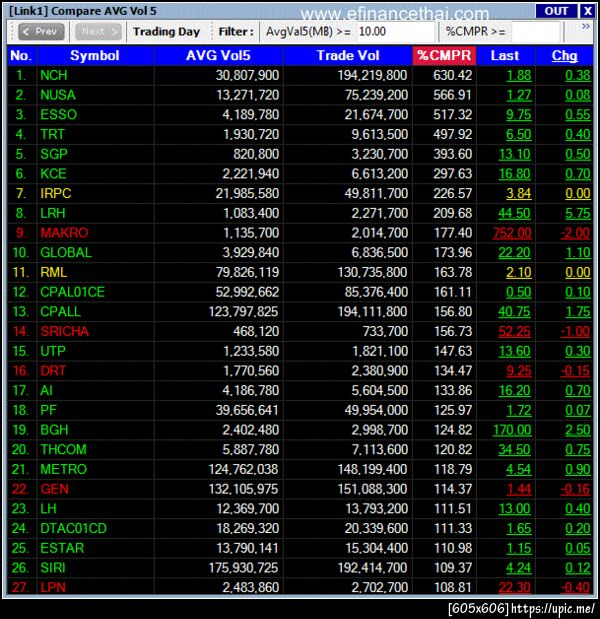Click change value 5.75 for LRH
The image size is (600, 619).
tap(578, 213)
